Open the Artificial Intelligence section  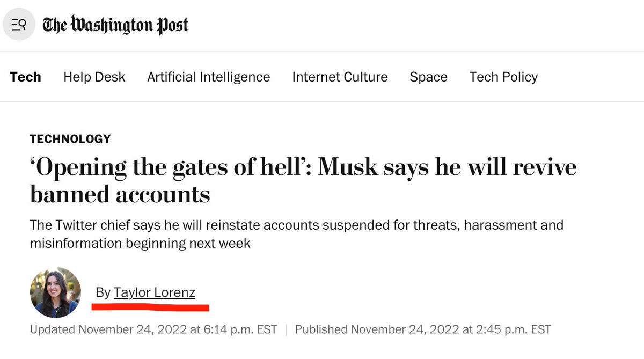pyautogui.click(x=208, y=77)
